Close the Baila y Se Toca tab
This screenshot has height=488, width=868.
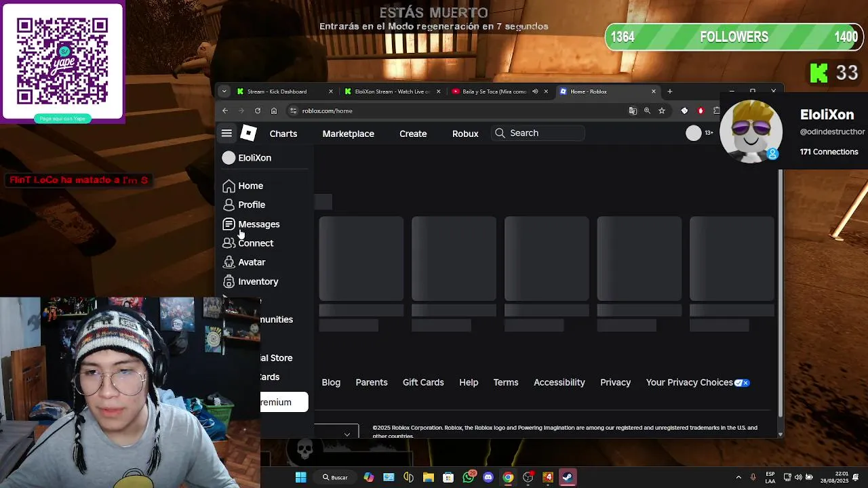[x=546, y=91]
